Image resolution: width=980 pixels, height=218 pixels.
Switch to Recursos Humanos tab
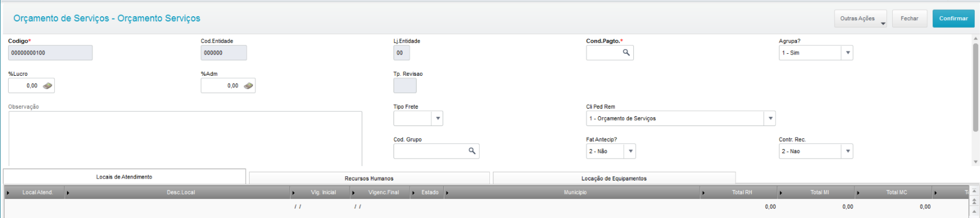point(369,178)
